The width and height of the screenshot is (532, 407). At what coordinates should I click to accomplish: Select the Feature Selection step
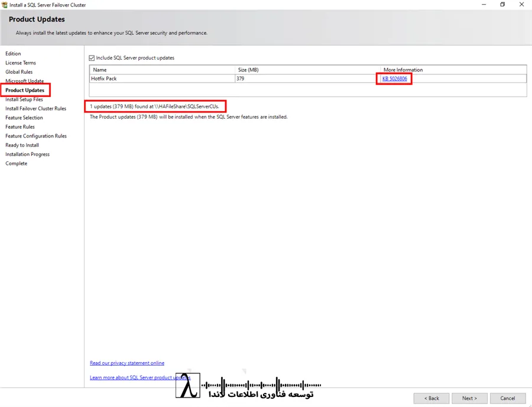tap(24, 118)
